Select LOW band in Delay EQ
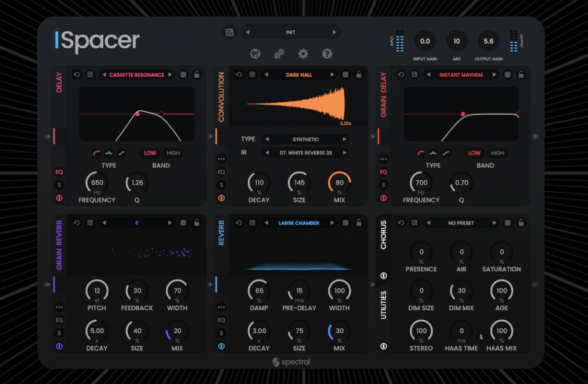588x384 pixels. click(x=150, y=153)
